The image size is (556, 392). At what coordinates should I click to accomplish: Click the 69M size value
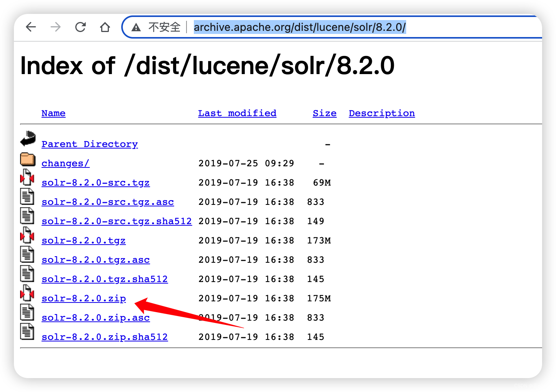[322, 183]
